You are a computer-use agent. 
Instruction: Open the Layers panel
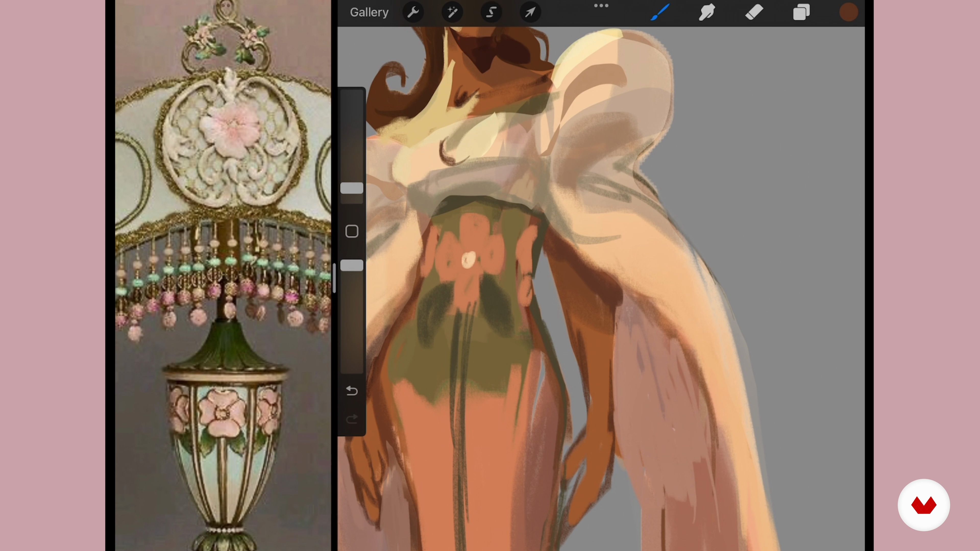coord(801,12)
